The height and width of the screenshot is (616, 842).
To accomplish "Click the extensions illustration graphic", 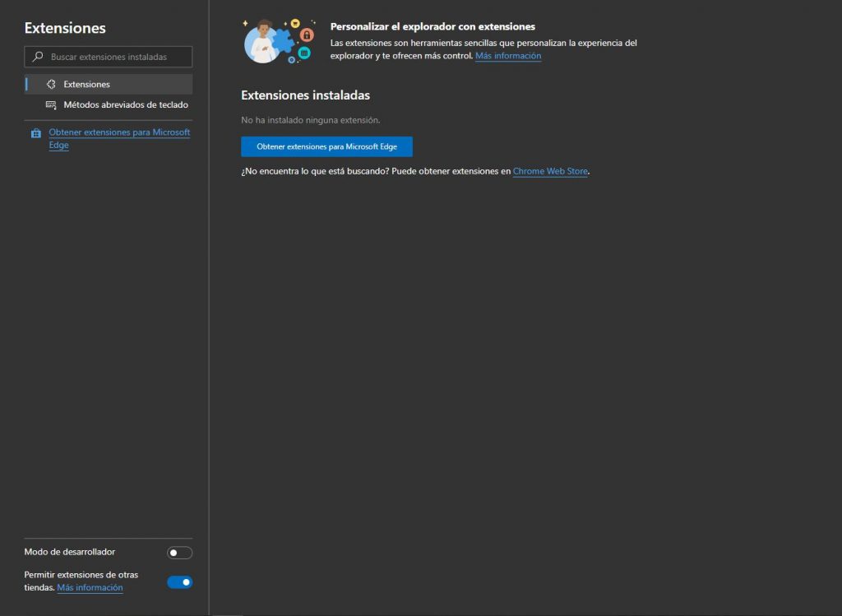I will click(280, 41).
